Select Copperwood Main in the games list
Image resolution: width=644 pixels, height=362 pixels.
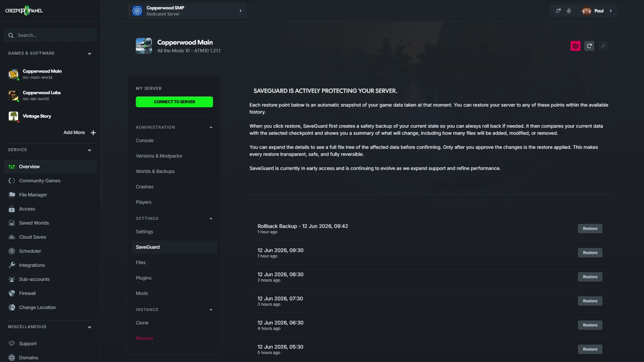(50, 74)
